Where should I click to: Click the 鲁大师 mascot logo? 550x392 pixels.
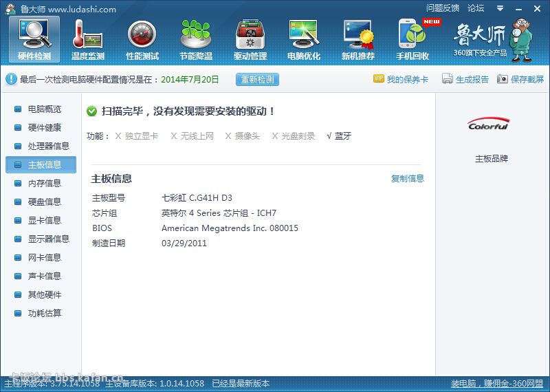pyautogui.click(x=521, y=40)
